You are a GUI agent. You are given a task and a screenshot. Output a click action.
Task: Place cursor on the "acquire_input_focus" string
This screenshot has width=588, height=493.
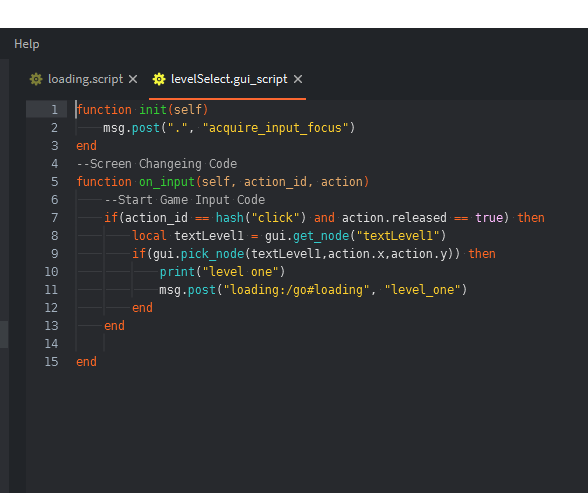[x=275, y=128]
